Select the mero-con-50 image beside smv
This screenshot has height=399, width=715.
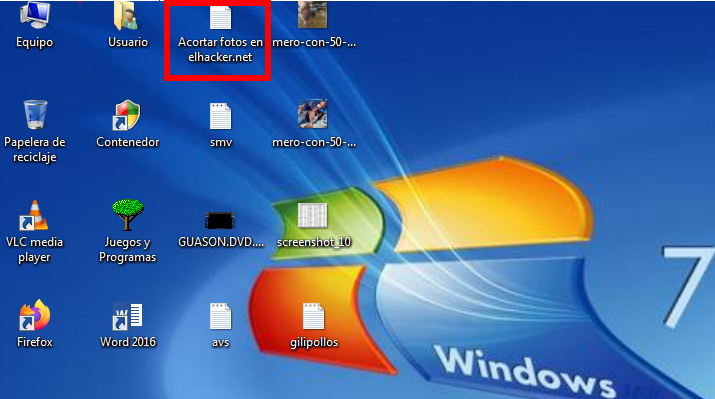[x=312, y=114]
